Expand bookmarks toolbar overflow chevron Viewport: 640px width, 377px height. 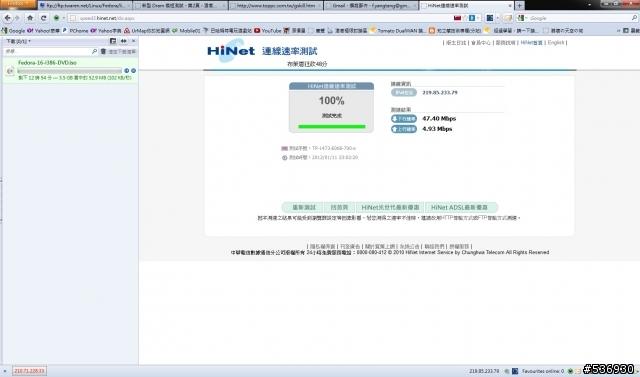[x=618, y=31]
